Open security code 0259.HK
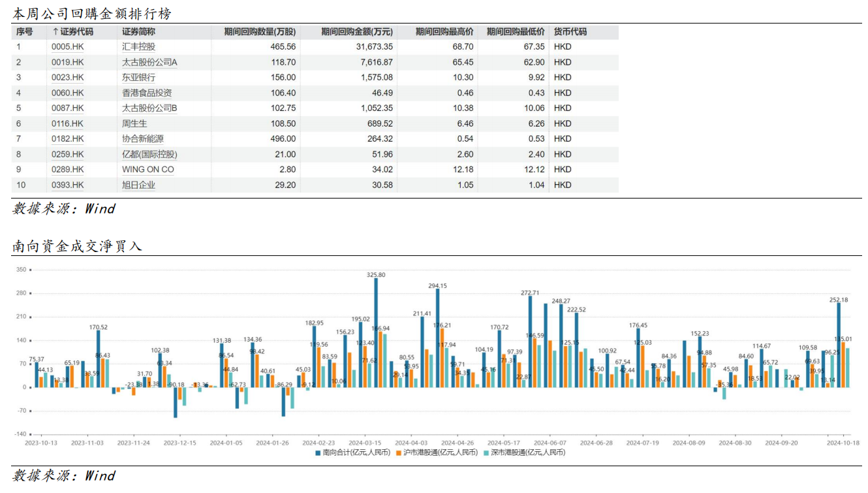868x493 pixels. pyautogui.click(x=68, y=154)
